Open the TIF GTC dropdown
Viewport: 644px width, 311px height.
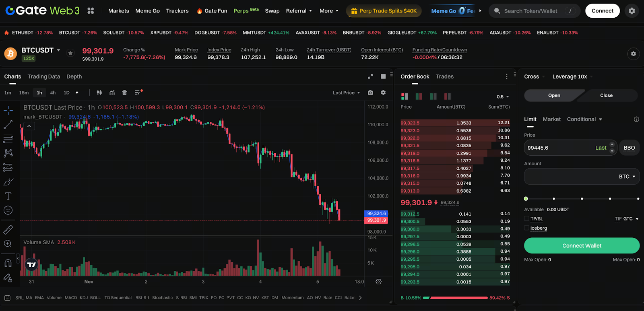[627, 219]
